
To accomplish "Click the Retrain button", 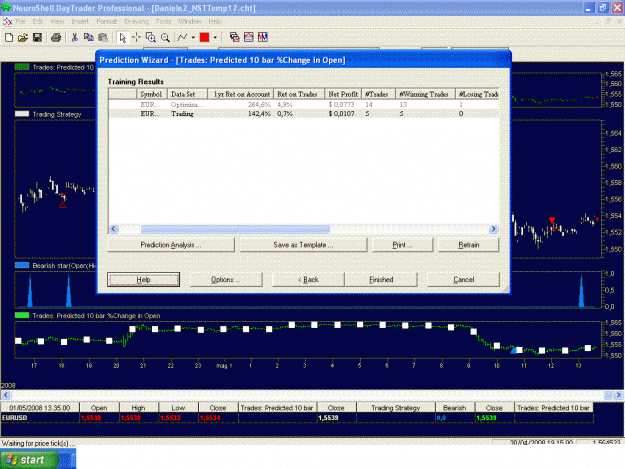I will coord(469,245).
